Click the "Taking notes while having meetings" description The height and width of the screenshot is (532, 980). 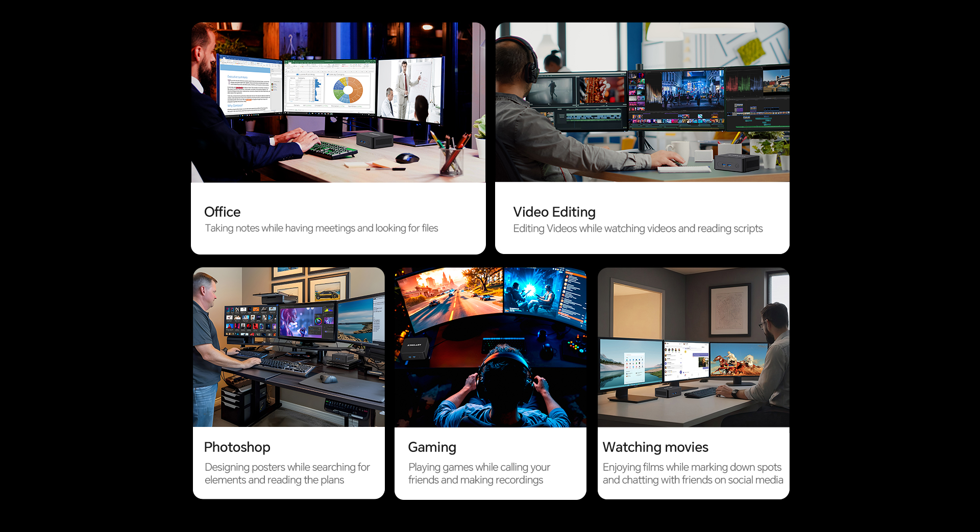pyautogui.click(x=321, y=228)
